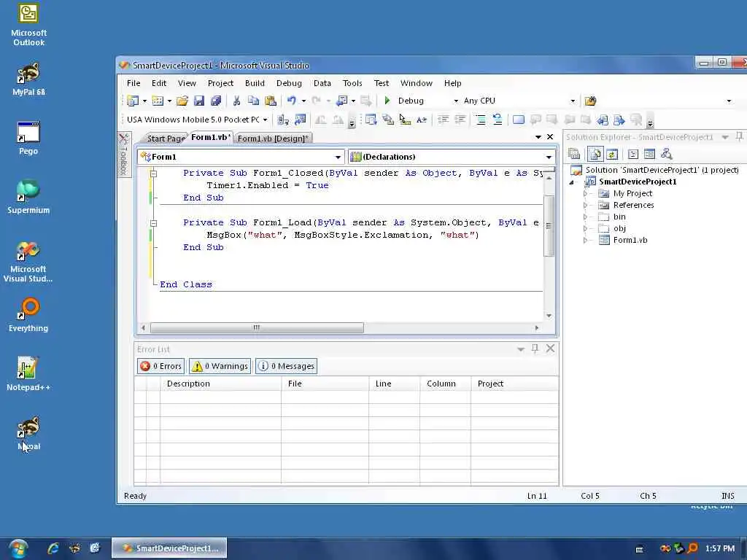The height and width of the screenshot is (560, 747).
Task: Sort Error List by Line column
Action: tap(394, 384)
